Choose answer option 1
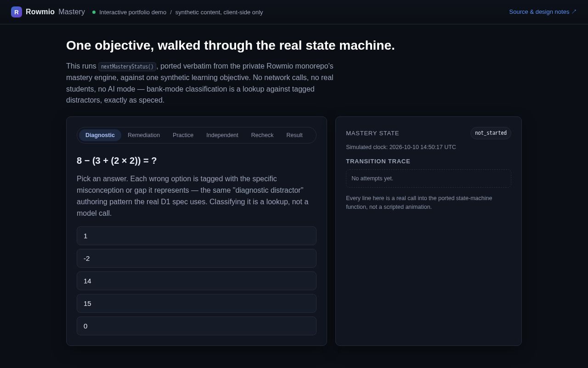Screen dimensions: 588x368 [x=197, y=236]
